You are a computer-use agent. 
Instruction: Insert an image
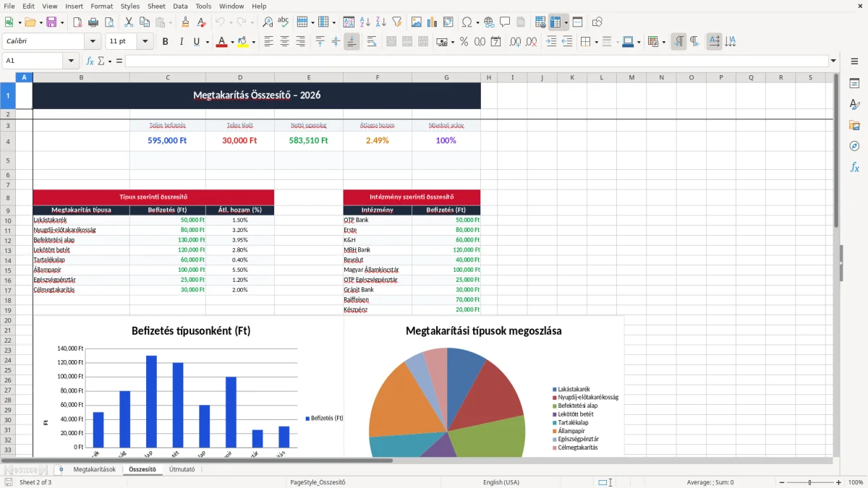tap(417, 22)
